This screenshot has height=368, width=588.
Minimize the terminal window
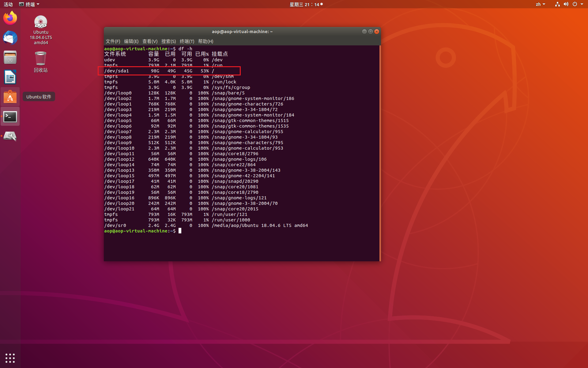pyautogui.click(x=364, y=32)
